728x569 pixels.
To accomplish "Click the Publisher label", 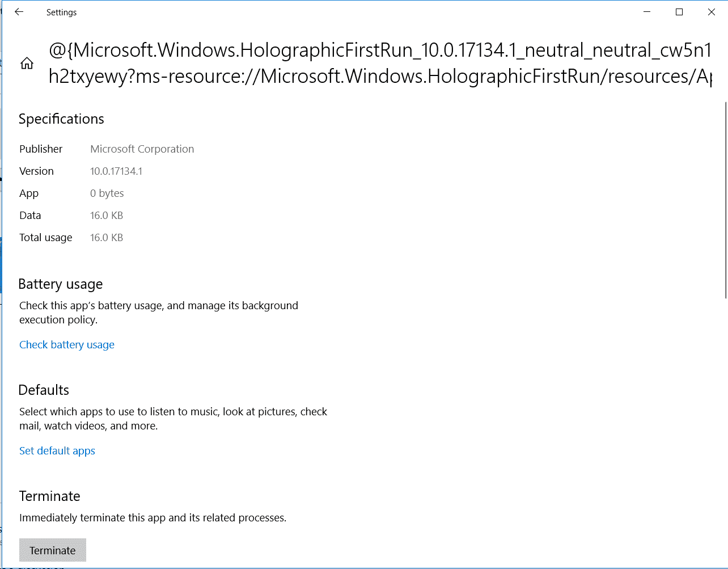I will click(x=41, y=149).
